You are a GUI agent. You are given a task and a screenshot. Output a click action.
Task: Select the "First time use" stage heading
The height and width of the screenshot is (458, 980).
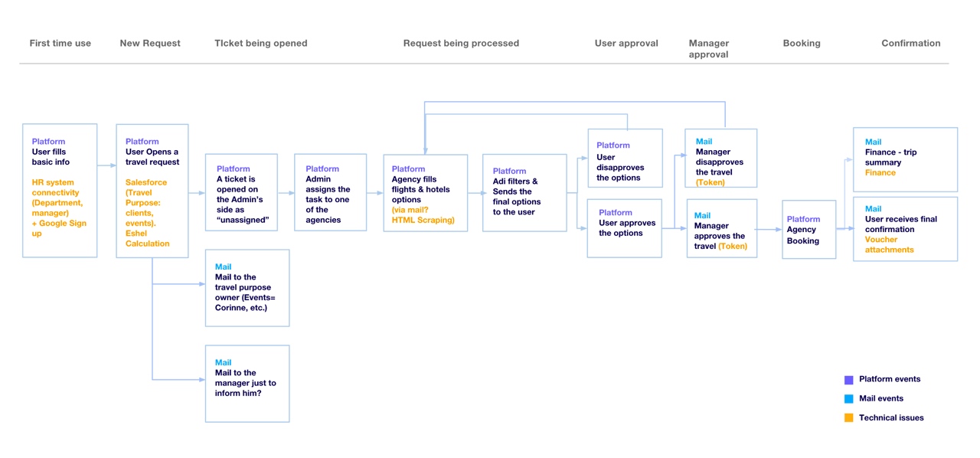click(x=60, y=44)
